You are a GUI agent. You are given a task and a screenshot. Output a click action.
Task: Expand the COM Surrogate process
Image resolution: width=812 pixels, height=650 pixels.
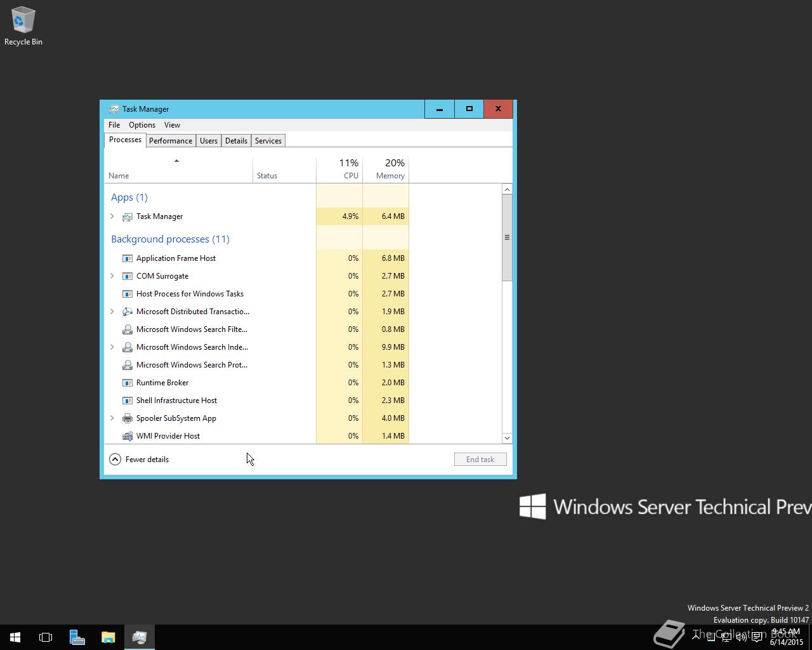[x=112, y=276]
